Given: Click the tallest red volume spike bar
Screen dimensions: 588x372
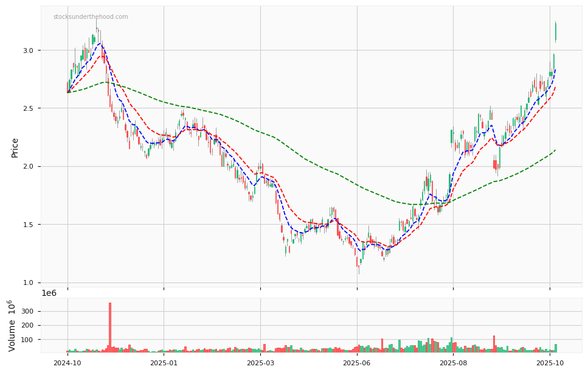Looking at the screenshot, I should pos(110,328).
